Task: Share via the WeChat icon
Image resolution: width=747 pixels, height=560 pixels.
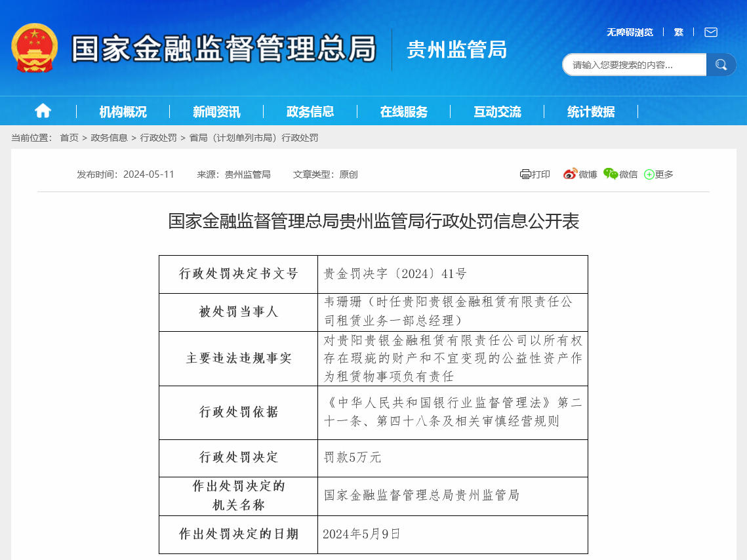Action: pyautogui.click(x=611, y=174)
